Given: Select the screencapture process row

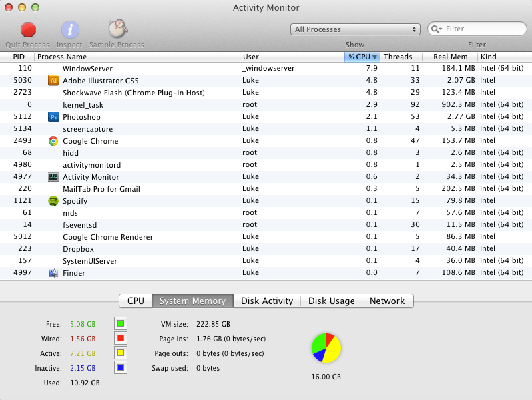Looking at the screenshot, I should click(266, 128).
